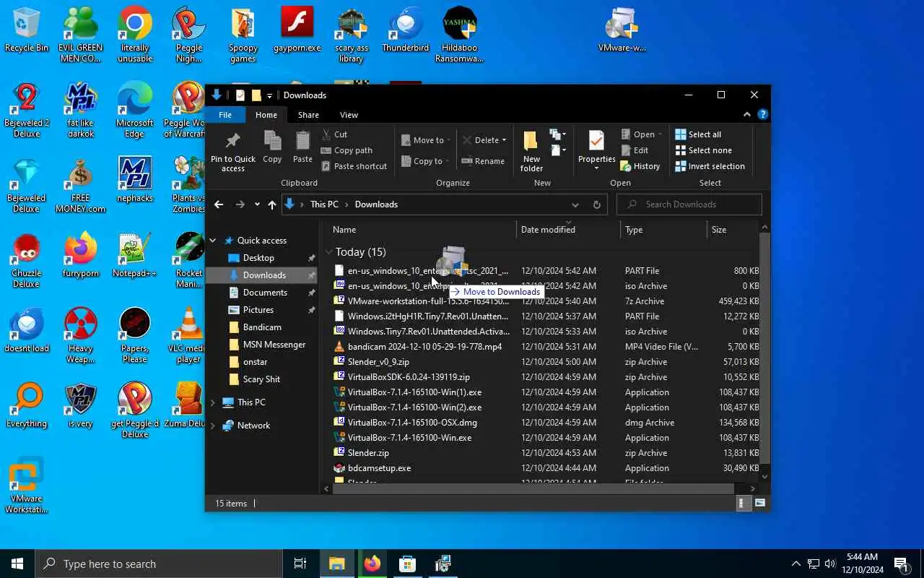
Task: Open Thunderbird desktop shortcut
Action: point(406,30)
